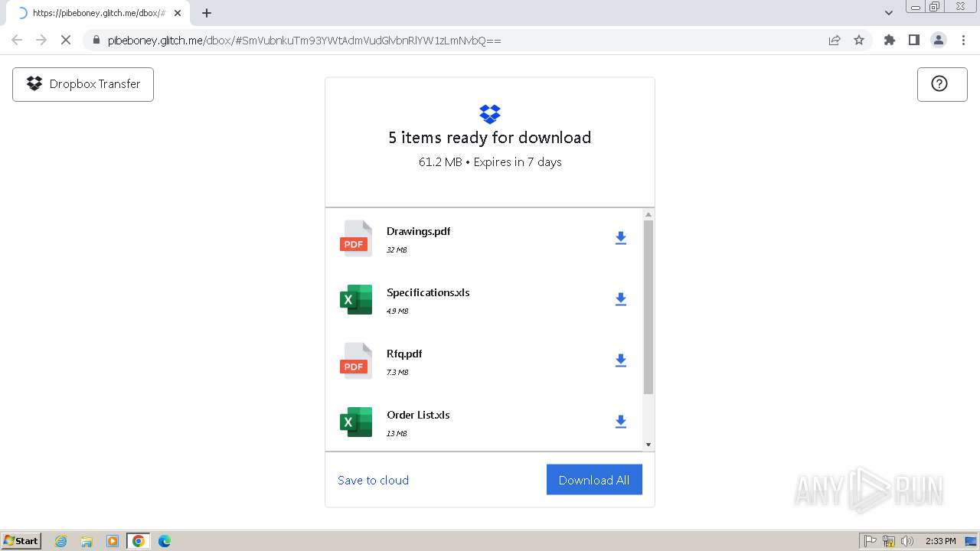Click the Save to cloud link
980x551 pixels.
click(373, 480)
